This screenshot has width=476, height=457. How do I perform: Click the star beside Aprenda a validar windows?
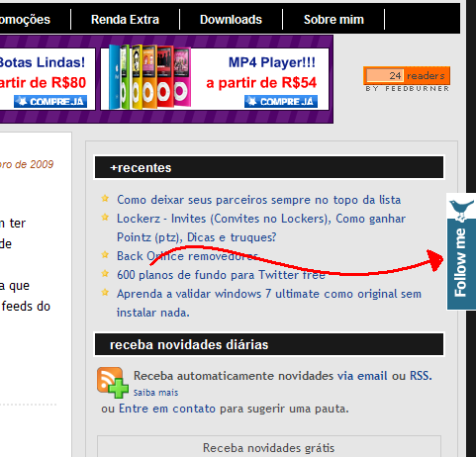pyautogui.click(x=105, y=292)
